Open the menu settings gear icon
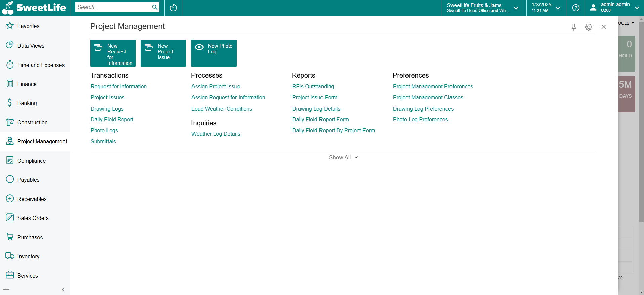 [589, 27]
